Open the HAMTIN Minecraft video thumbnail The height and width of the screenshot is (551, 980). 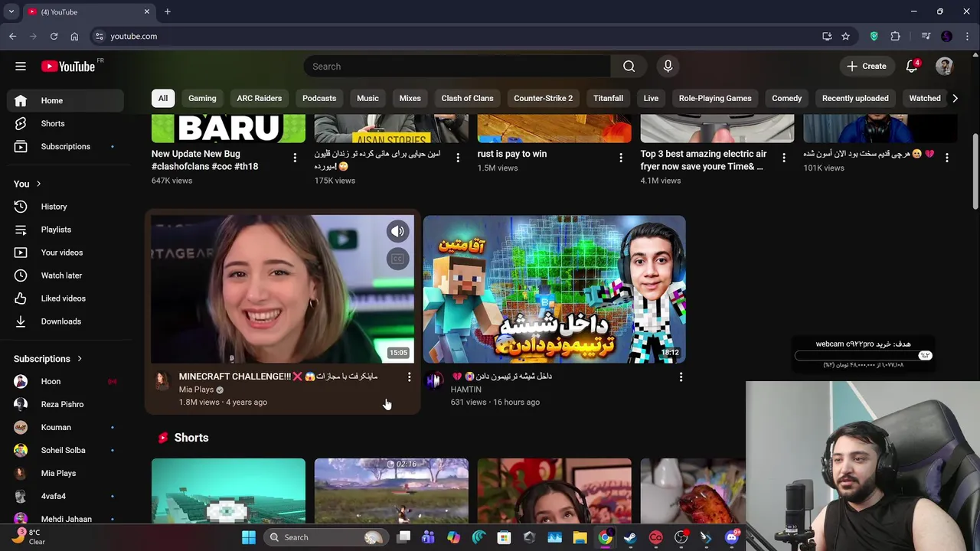554,289
